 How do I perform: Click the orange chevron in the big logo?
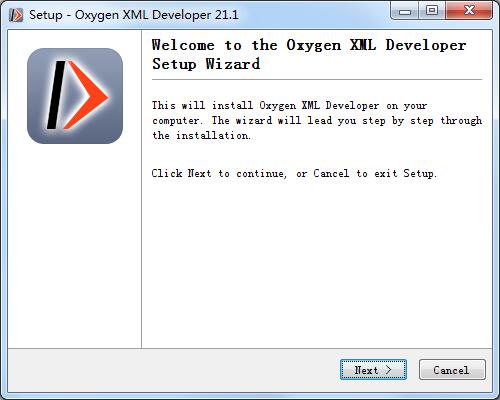click(x=88, y=96)
